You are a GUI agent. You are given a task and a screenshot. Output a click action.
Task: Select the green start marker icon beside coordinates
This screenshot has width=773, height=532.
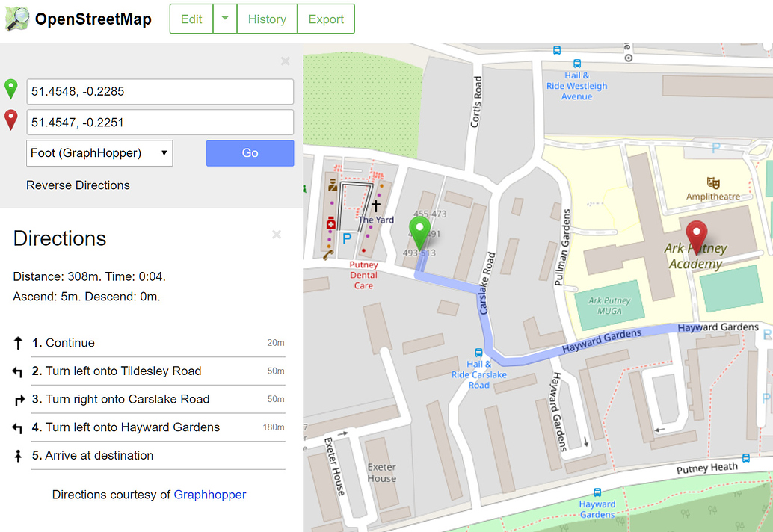[x=11, y=89]
